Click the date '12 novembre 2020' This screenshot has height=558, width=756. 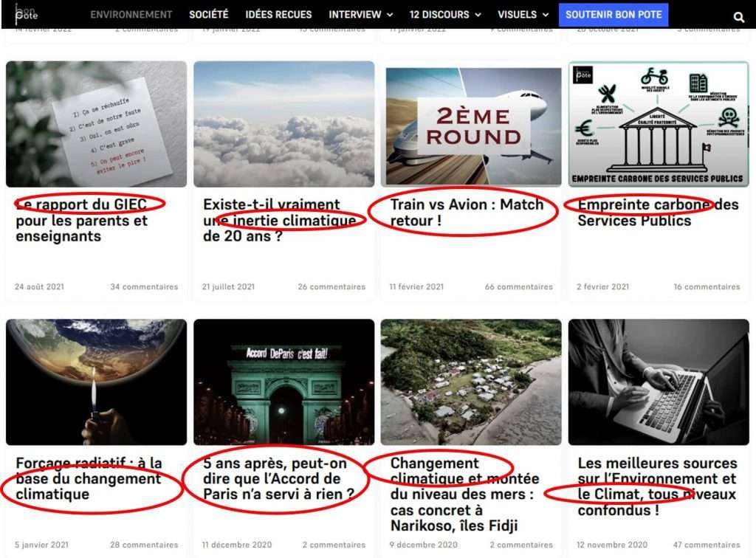[x=612, y=545]
